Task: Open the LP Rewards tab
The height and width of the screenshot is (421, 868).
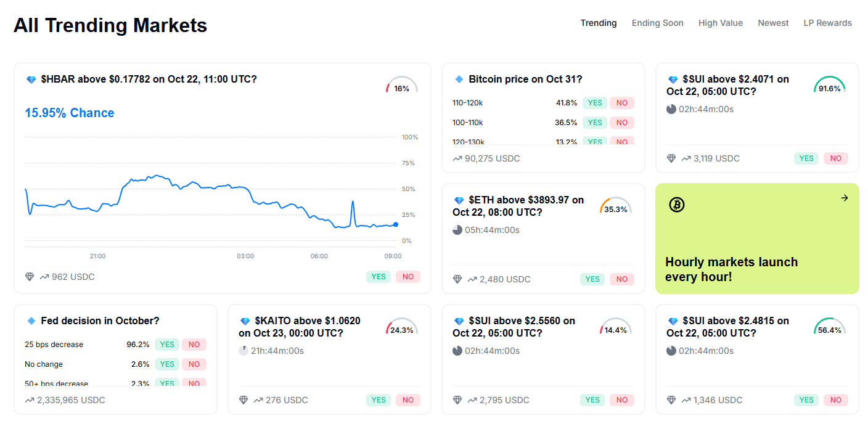Action: coord(827,23)
